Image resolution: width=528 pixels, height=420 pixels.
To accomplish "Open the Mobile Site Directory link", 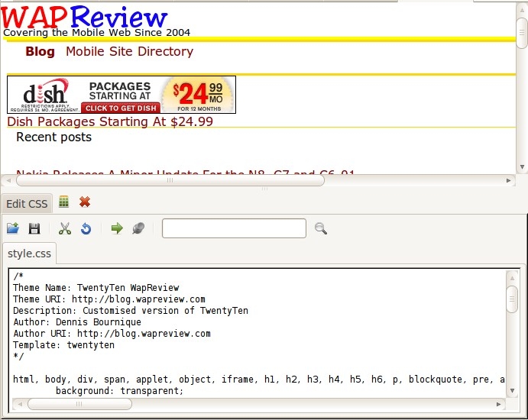I will 129,52.
